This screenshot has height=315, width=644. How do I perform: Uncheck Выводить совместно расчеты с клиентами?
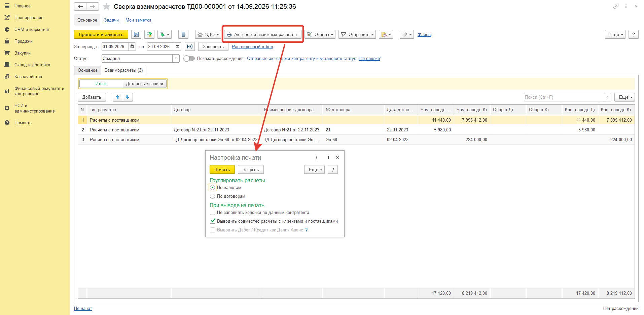[x=212, y=221]
